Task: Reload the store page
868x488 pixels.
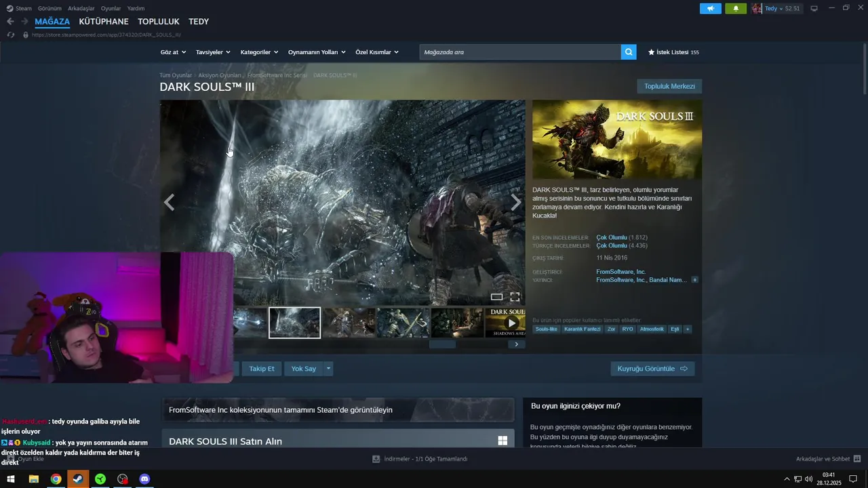Action: 10,35
